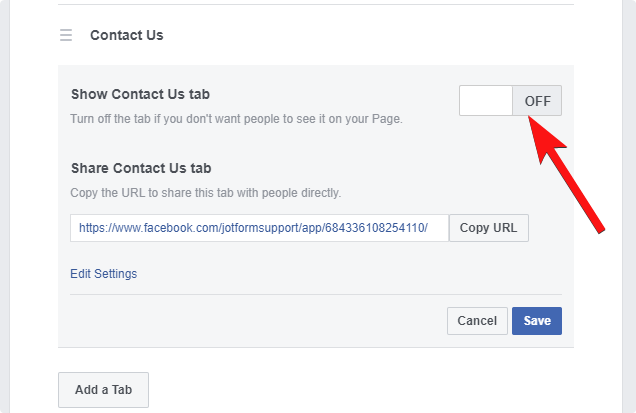
Task: Click the drag handle beside Contact Us
Action: [66, 35]
